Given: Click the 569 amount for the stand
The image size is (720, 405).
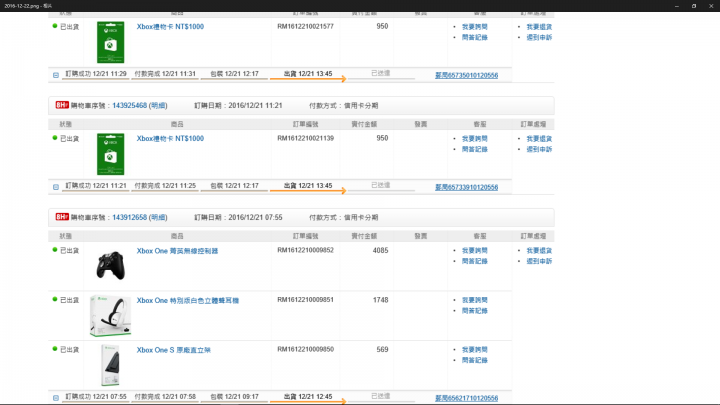Looking at the screenshot, I should [382, 349].
